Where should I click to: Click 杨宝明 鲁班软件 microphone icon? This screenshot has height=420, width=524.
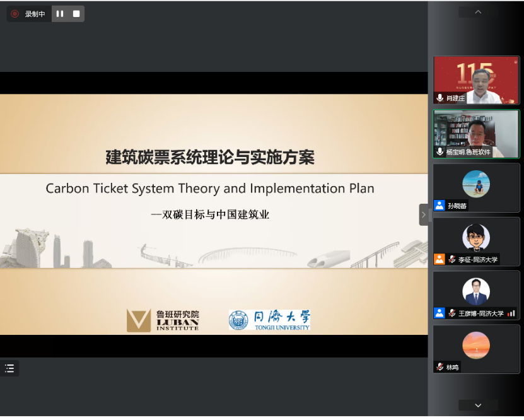(440, 152)
